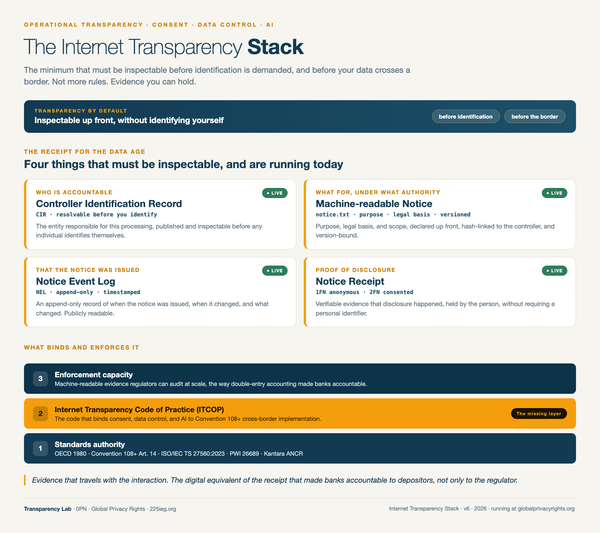This screenshot has width=600, height=533.
Task: Click LIVE badge on Machine-readable Notice card
Action: (x=554, y=193)
